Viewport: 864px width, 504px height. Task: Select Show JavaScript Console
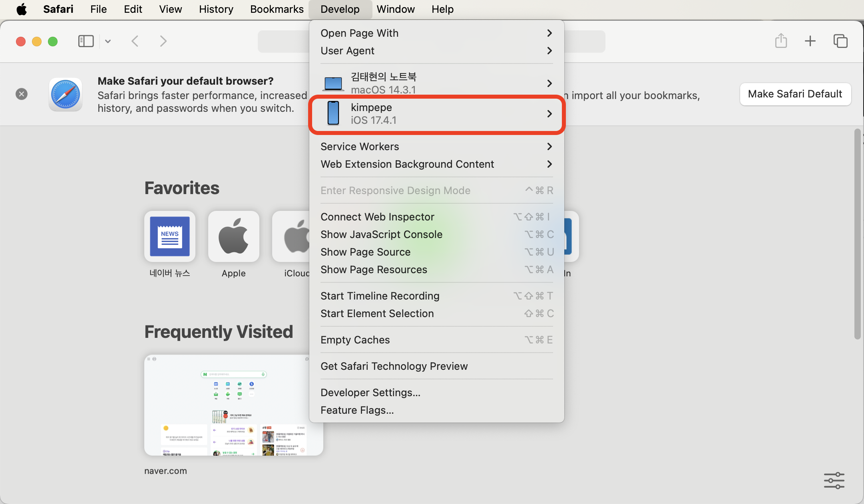coord(381,234)
